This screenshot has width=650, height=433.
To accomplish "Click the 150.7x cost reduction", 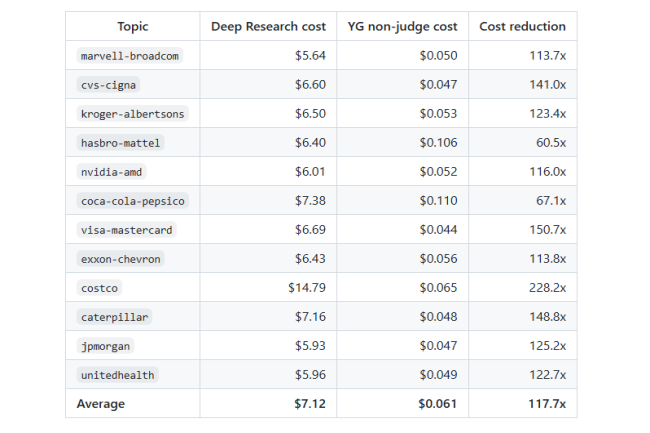I will 548,230.
